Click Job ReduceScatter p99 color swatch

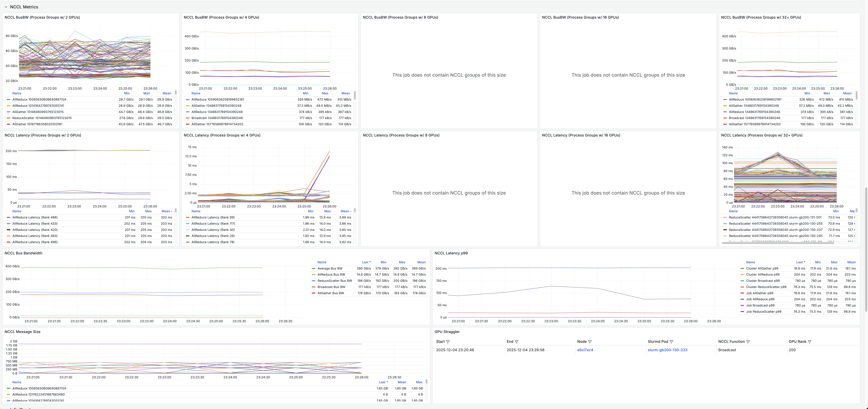point(742,312)
